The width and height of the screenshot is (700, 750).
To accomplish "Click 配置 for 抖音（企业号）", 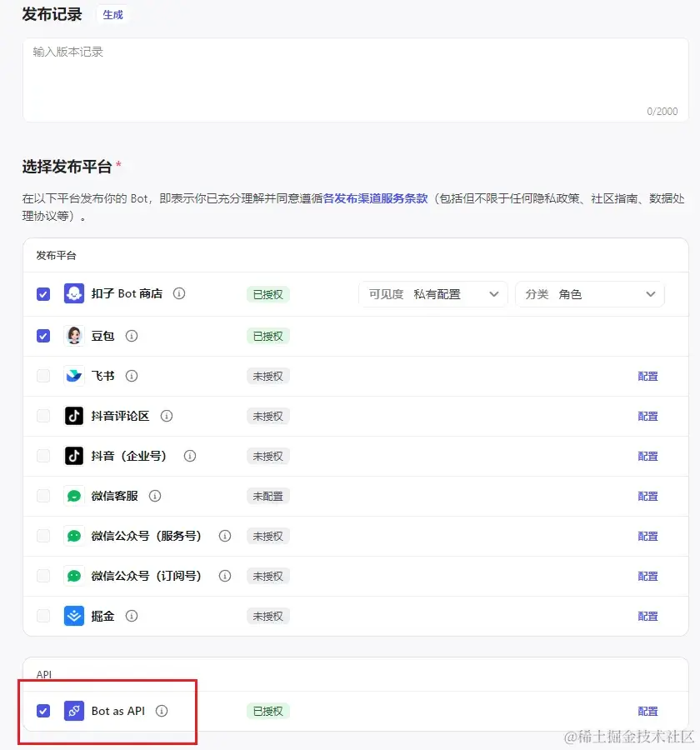I will pos(647,457).
